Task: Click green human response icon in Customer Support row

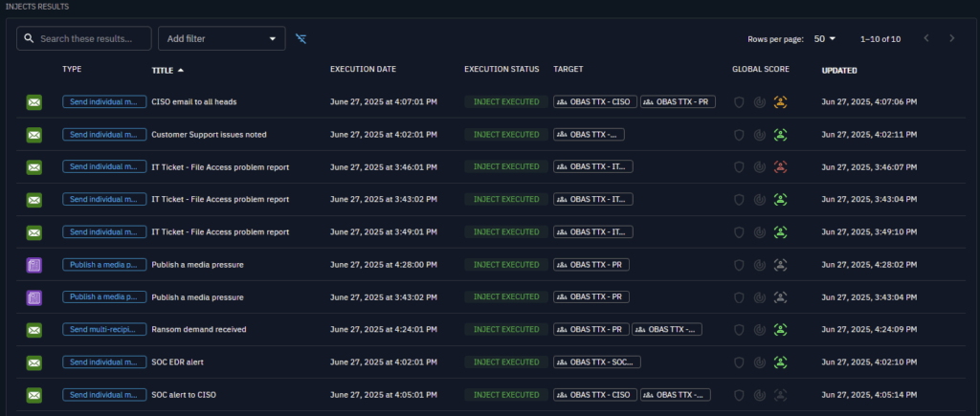Action: click(x=780, y=135)
